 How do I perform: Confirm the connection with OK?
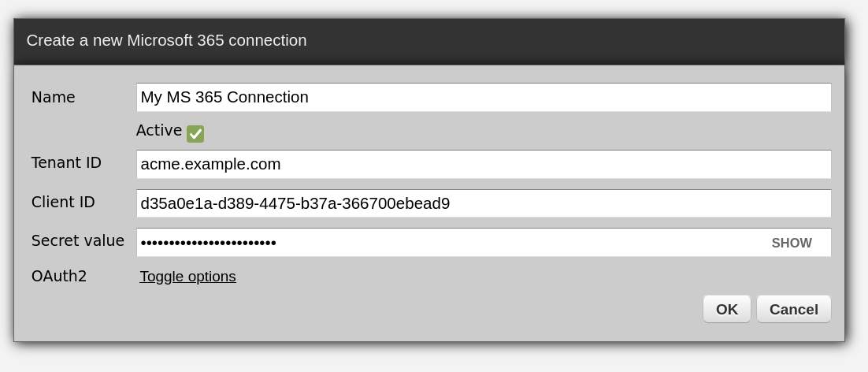[726, 309]
